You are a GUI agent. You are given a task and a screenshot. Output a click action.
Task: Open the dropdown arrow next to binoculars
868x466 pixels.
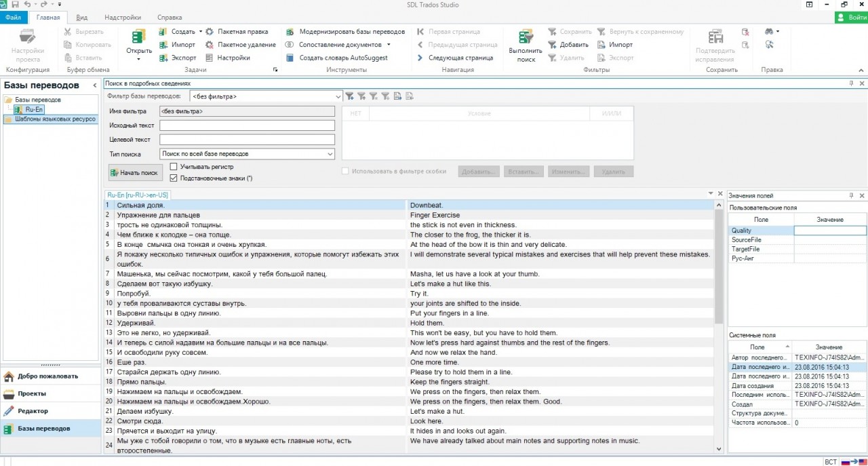(778, 31)
